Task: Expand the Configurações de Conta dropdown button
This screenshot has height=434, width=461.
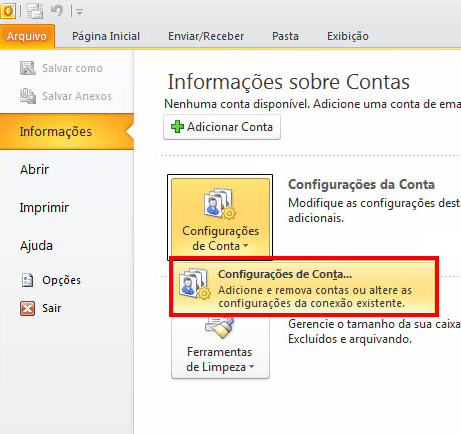Action: point(220,217)
